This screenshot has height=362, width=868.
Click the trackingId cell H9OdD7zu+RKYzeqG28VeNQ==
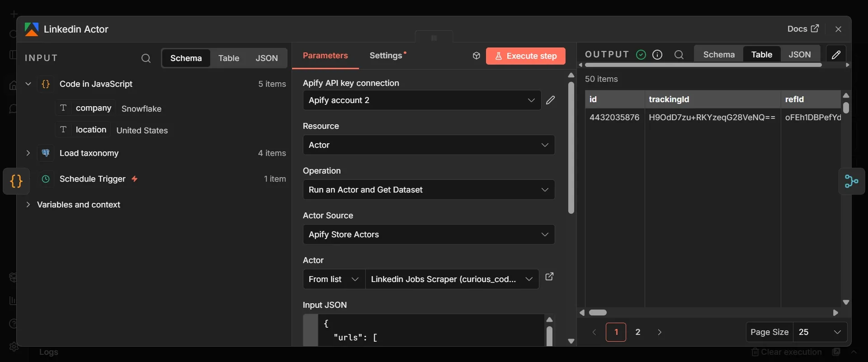point(712,118)
